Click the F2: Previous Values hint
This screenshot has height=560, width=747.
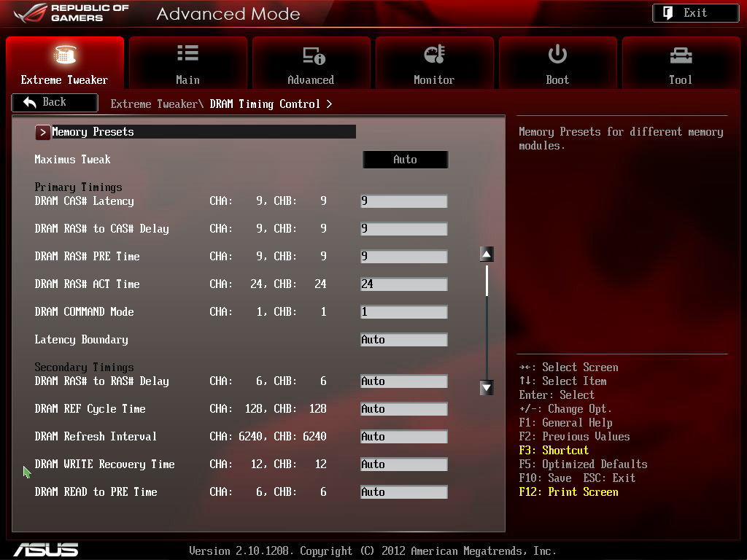click(x=574, y=437)
